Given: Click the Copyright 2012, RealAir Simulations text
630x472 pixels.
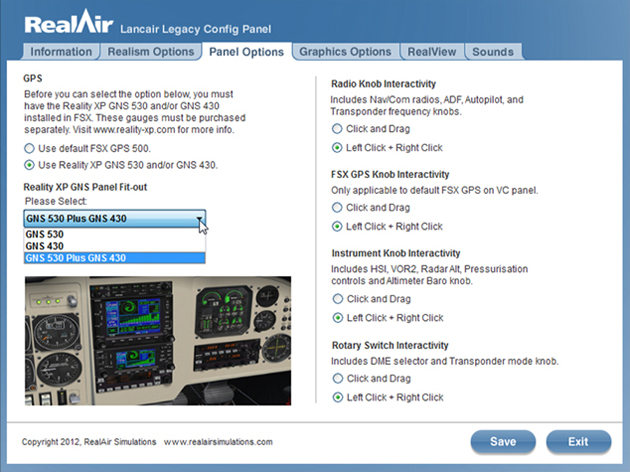Looking at the screenshot, I should coord(89,442).
